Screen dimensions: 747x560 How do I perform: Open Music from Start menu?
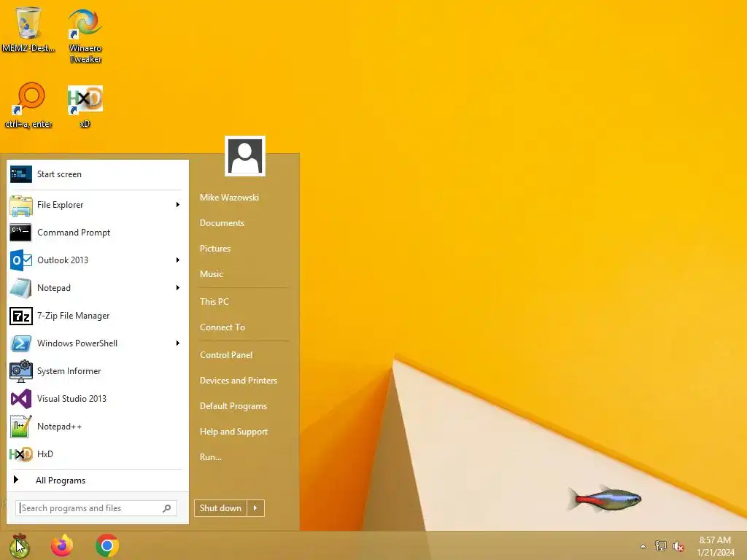(x=212, y=274)
